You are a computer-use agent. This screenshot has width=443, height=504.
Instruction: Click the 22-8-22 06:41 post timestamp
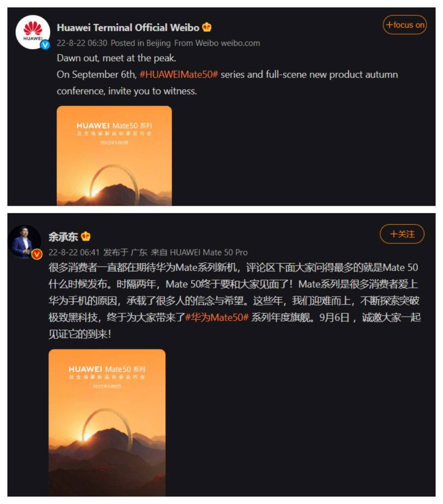(x=74, y=252)
